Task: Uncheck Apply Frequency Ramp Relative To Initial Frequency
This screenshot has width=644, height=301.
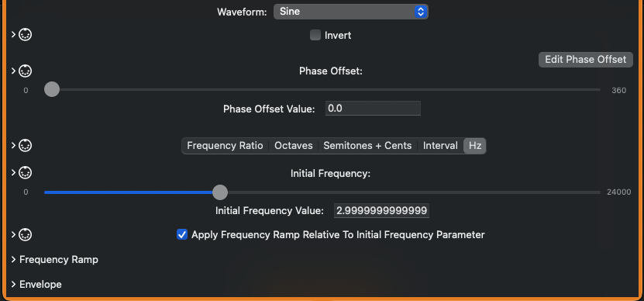Action: (x=182, y=235)
